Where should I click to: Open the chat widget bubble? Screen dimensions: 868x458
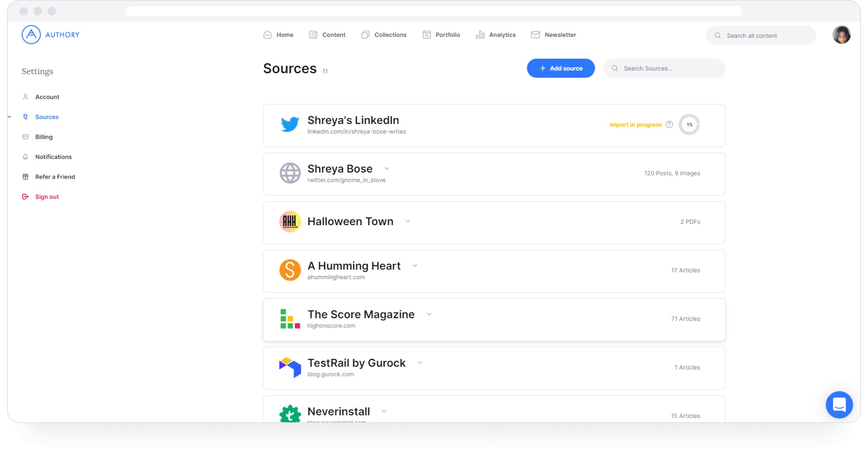tap(839, 405)
